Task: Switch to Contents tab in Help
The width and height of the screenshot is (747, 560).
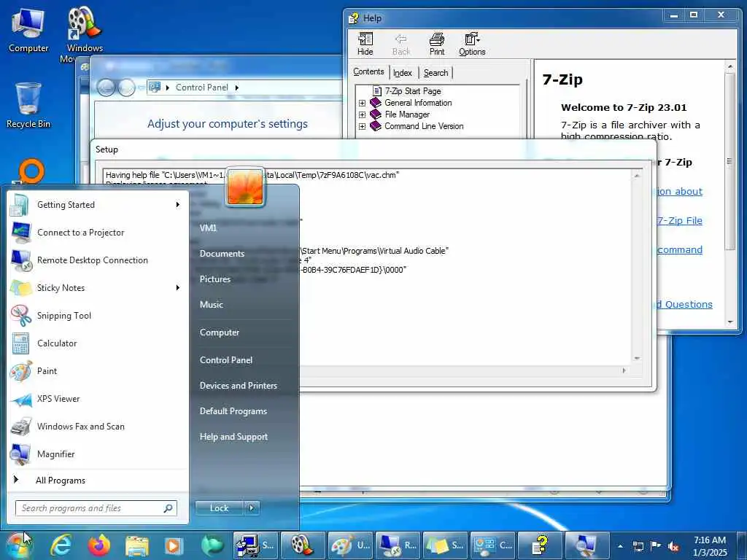Action: tap(368, 72)
